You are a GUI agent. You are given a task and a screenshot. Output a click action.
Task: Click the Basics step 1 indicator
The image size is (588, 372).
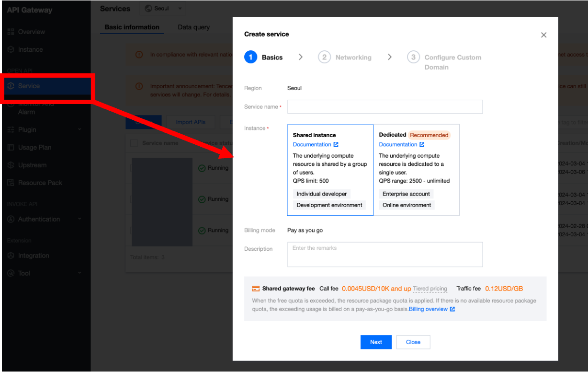click(251, 57)
